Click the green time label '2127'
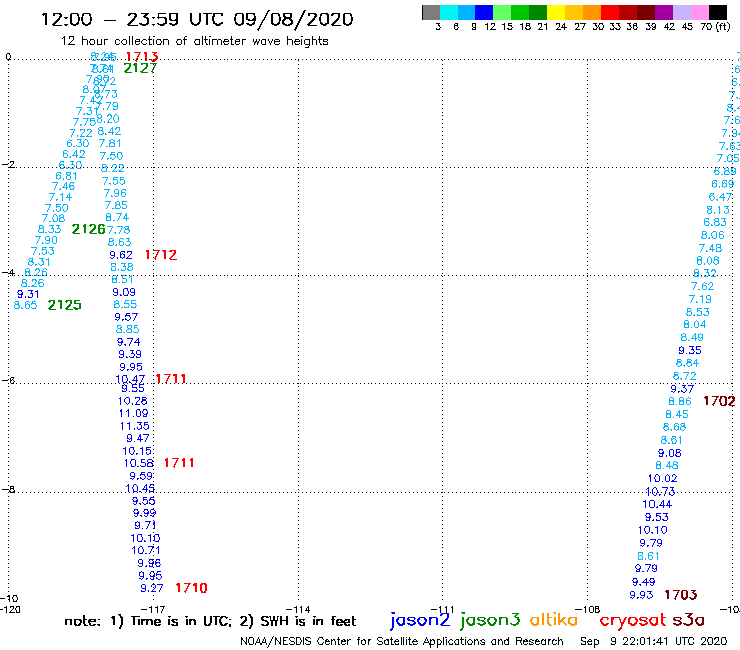740x650 pixels. pyautogui.click(x=140, y=68)
